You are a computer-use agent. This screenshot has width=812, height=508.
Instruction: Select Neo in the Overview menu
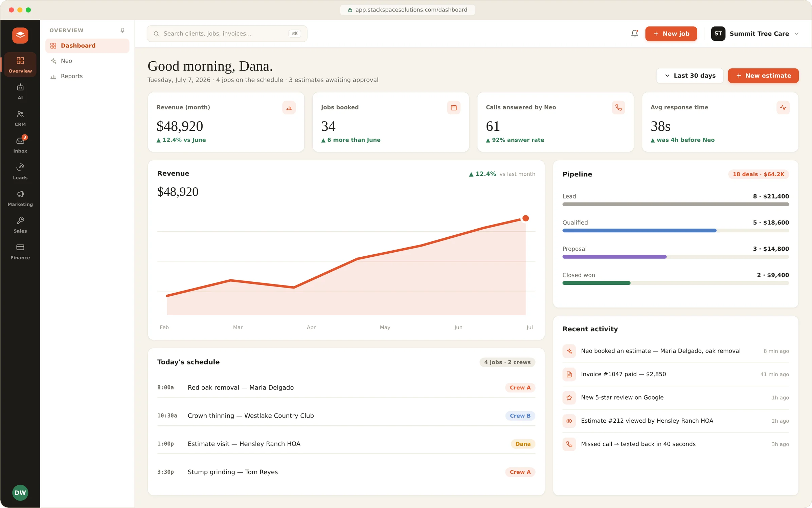87,61
